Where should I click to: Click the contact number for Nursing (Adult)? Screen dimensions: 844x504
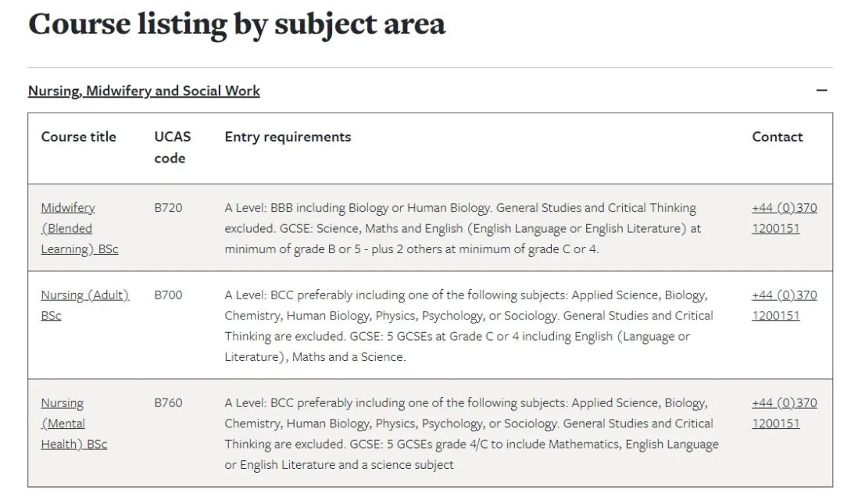pyautogui.click(x=785, y=306)
